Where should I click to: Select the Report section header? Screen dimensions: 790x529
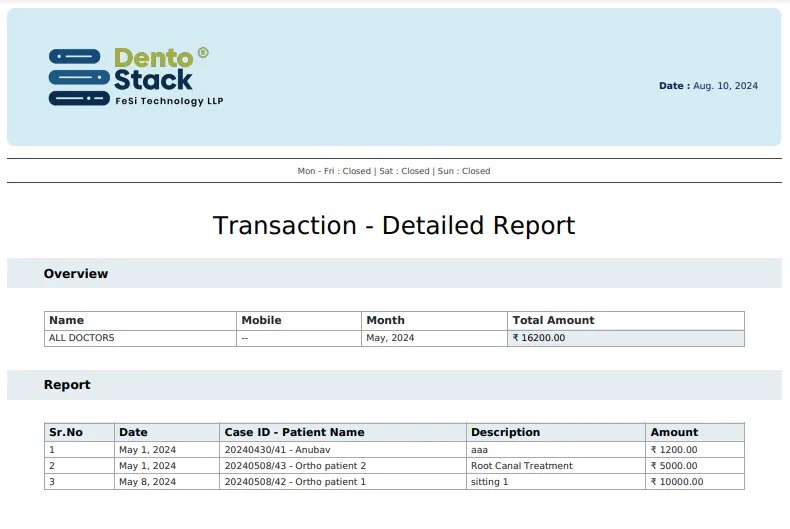click(67, 385)
